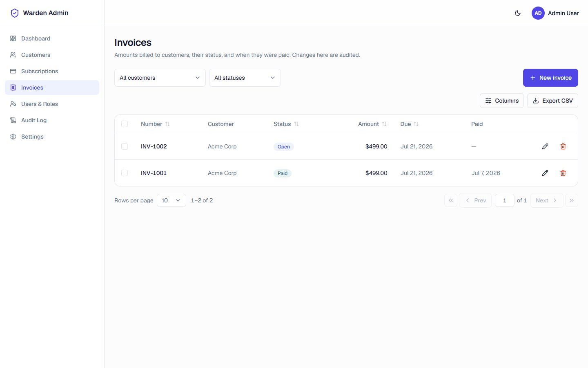
Task: Click Acme Corp in INV-1002 row
Action: tap(222, 146)
